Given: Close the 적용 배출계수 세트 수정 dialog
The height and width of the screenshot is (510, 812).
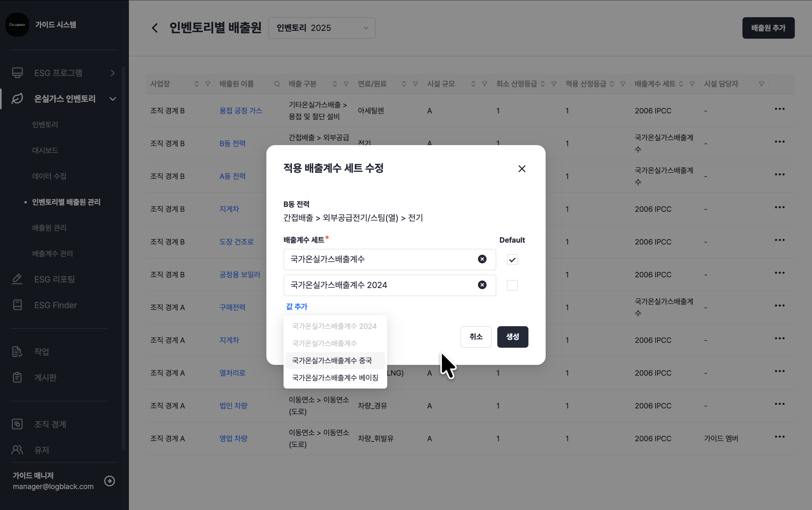Looking at the screenshot, I should pyautogui.click(x=521, y=169).
